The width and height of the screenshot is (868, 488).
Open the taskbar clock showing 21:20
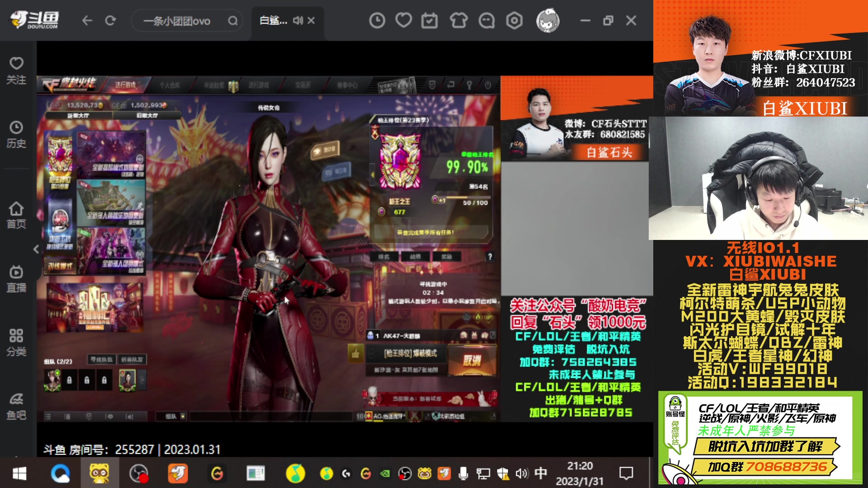pyautogui.click(x=580, y=474)
